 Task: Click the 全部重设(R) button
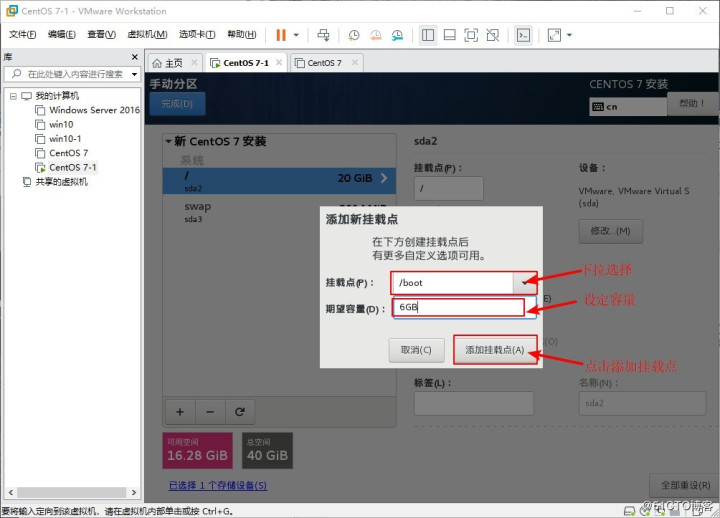pyautogui.click(x=685, y=485)
